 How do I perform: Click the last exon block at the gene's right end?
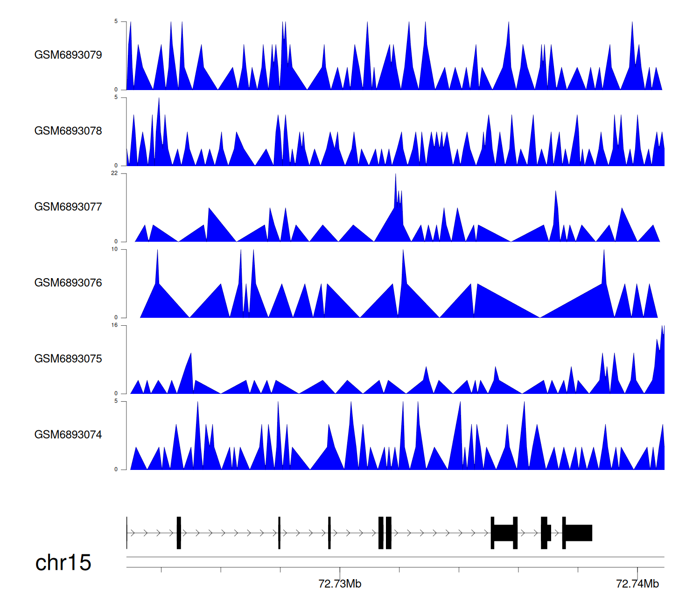click(578, 532)
